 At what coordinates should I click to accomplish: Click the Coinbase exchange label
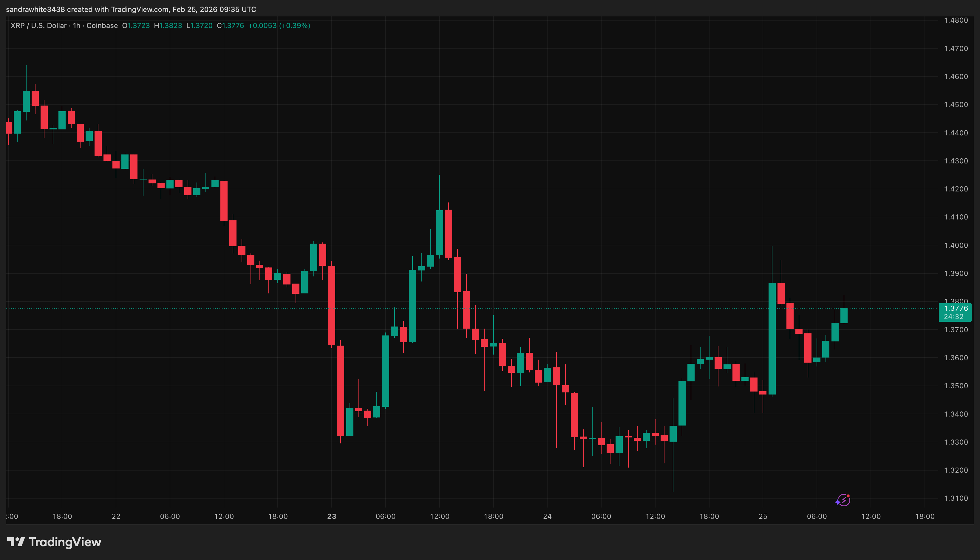point(101,25)
